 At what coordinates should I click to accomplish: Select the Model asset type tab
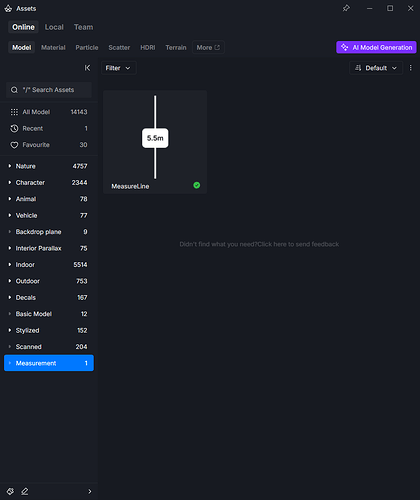pos(22,48)
